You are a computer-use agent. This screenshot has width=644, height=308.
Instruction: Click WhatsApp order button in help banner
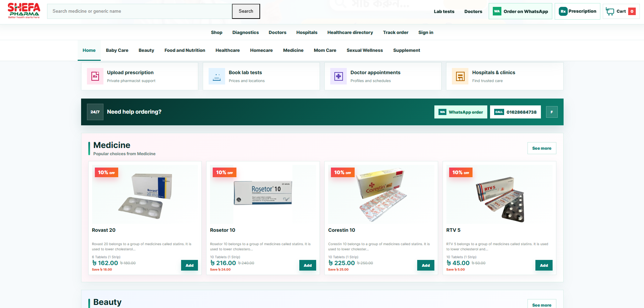tap(461, 112)
